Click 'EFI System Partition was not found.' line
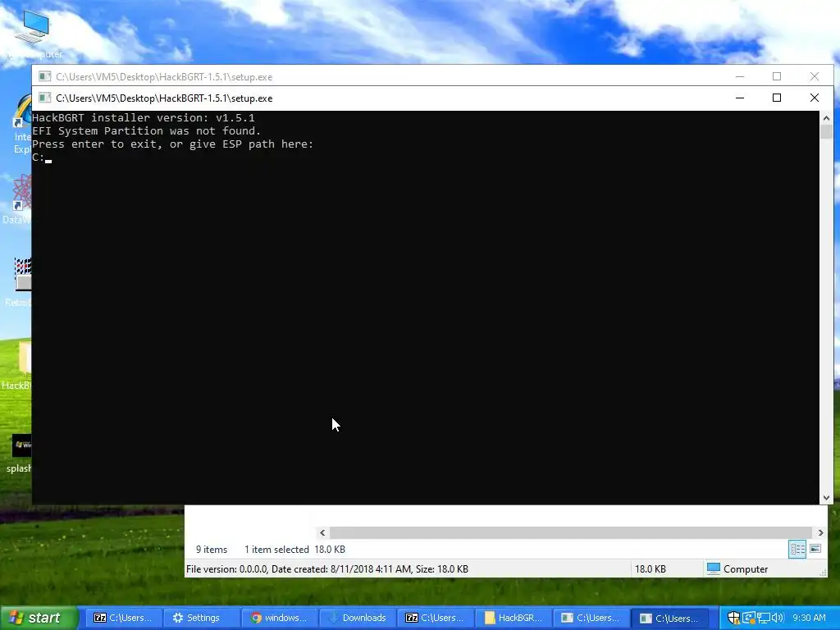840x630 pixels. click(146, 131)
